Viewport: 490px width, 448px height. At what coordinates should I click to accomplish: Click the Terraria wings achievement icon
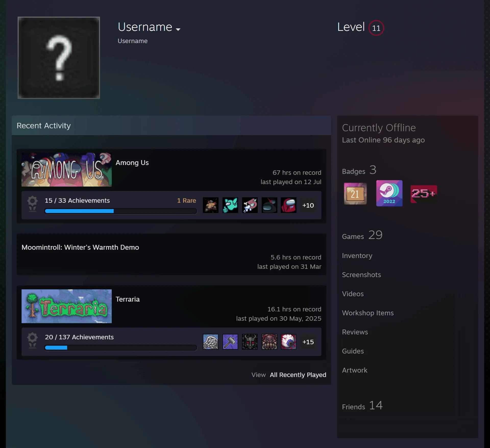pos(211,342)
